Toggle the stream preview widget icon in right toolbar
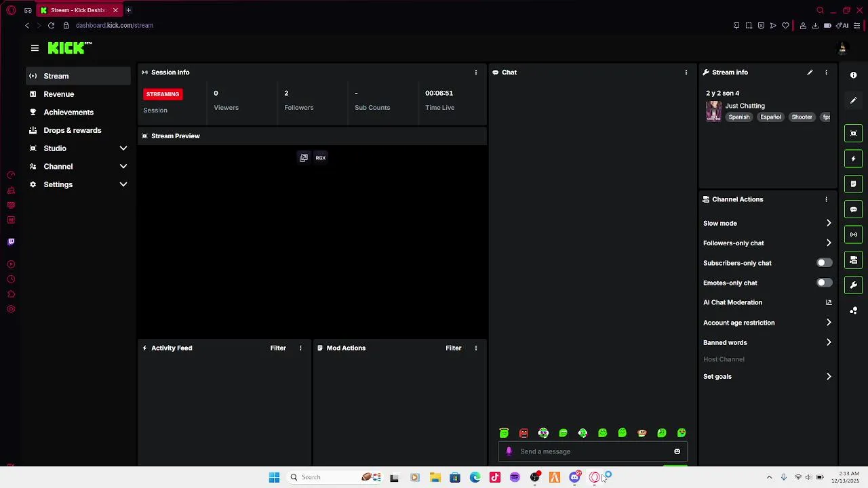 pos(854,134)
